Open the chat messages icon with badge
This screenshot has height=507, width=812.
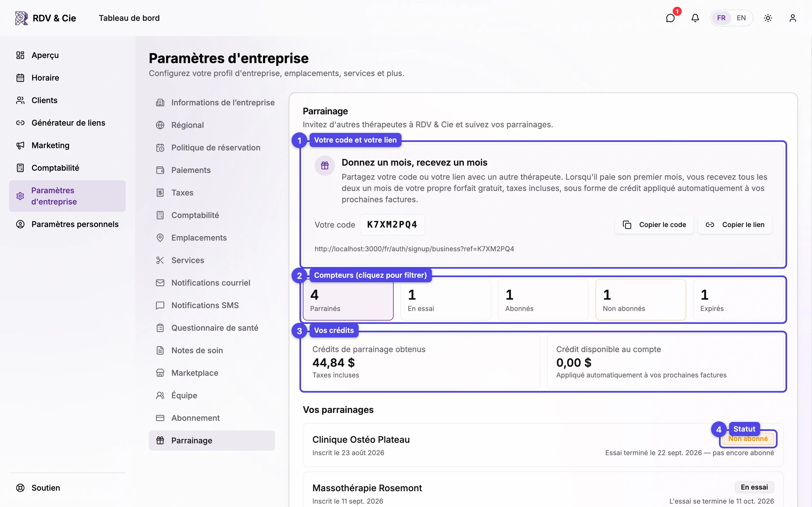[670, 18]
